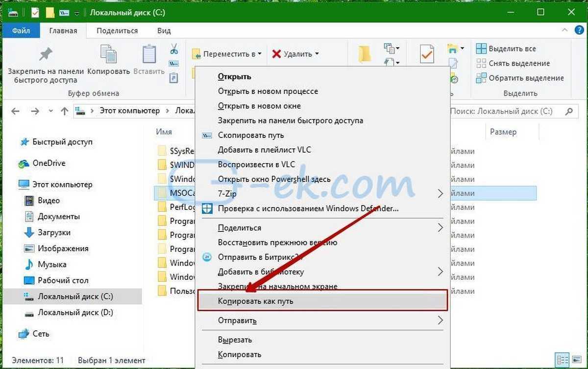
Task: Click the Select all icon in the ribbon
Action: click(x=481, y=49)
